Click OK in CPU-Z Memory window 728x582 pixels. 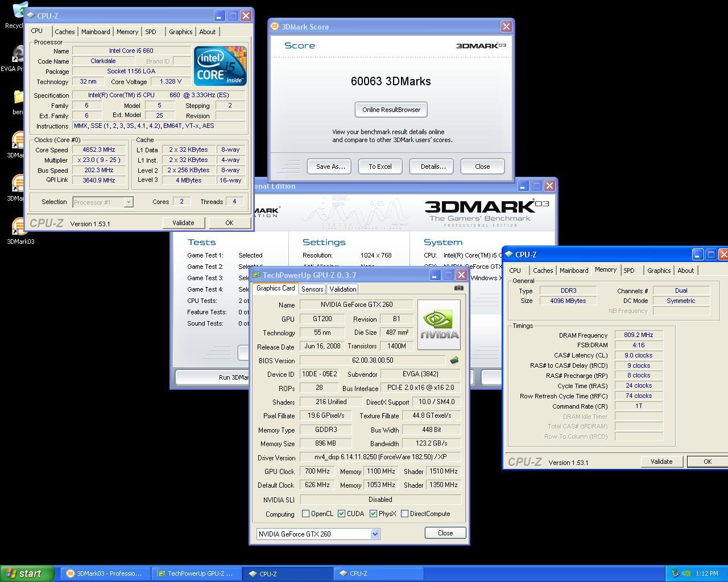click(708, 462)
